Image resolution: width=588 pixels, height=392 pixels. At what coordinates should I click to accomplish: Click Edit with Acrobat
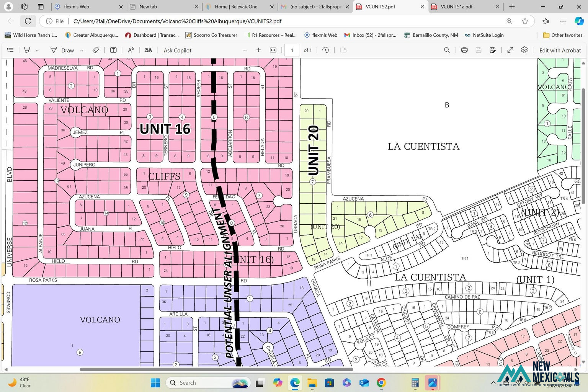[560, 50]
